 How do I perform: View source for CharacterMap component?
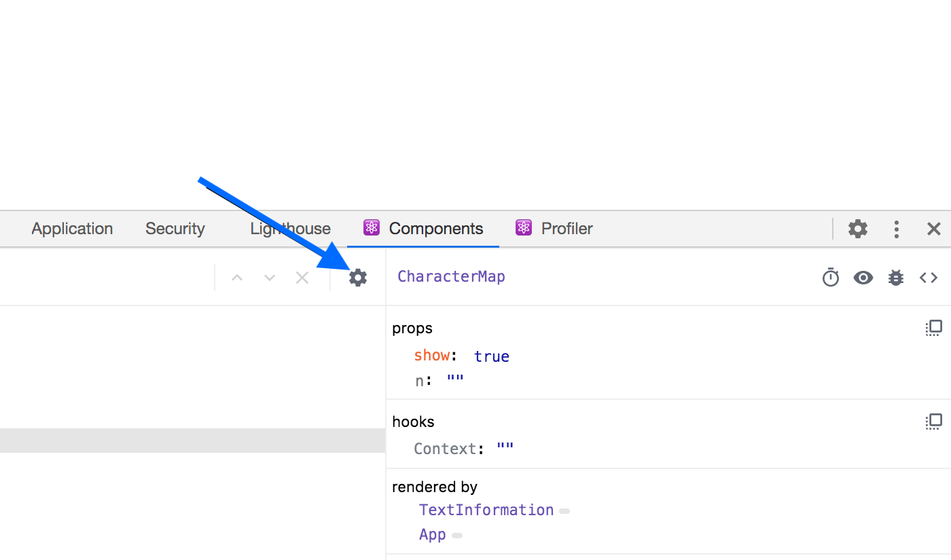[929, 277]
